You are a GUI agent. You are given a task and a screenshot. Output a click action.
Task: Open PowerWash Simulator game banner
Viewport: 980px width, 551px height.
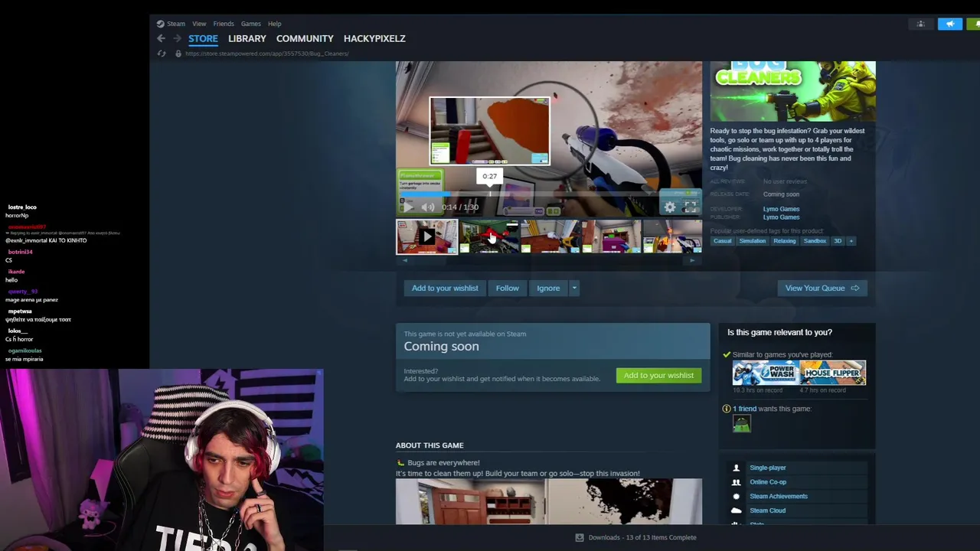click(x=766, y=373)
